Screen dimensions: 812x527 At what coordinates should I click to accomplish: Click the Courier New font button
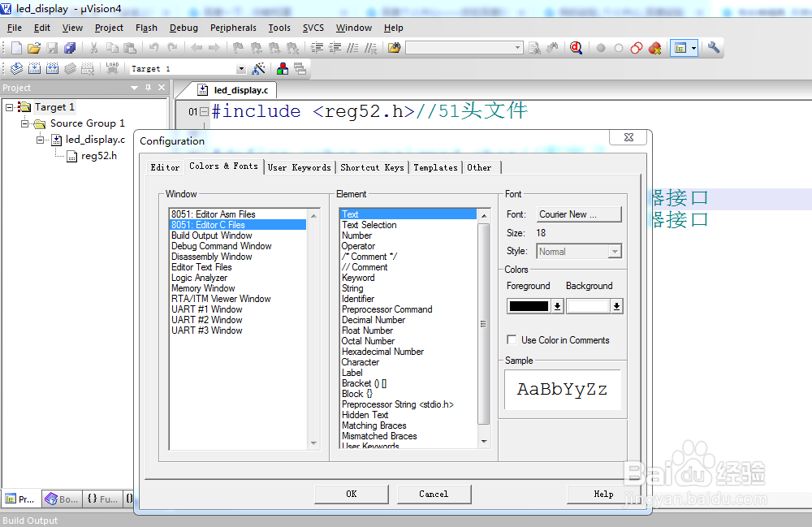pyautogui.click(x=578, y=214)
